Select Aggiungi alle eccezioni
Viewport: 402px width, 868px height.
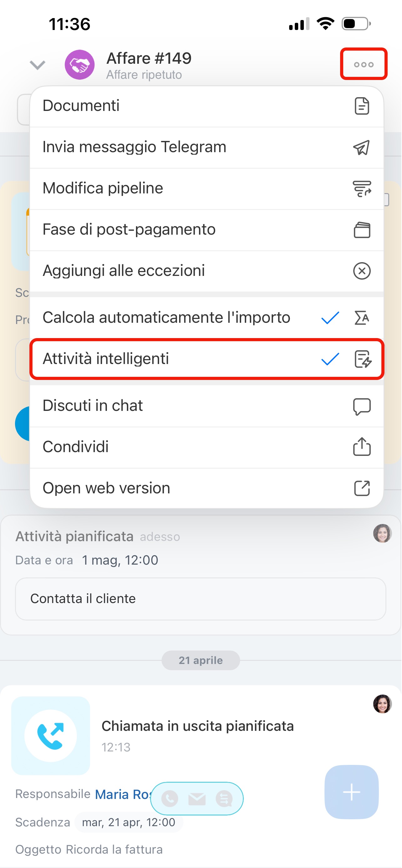click(x=206, y=271)
